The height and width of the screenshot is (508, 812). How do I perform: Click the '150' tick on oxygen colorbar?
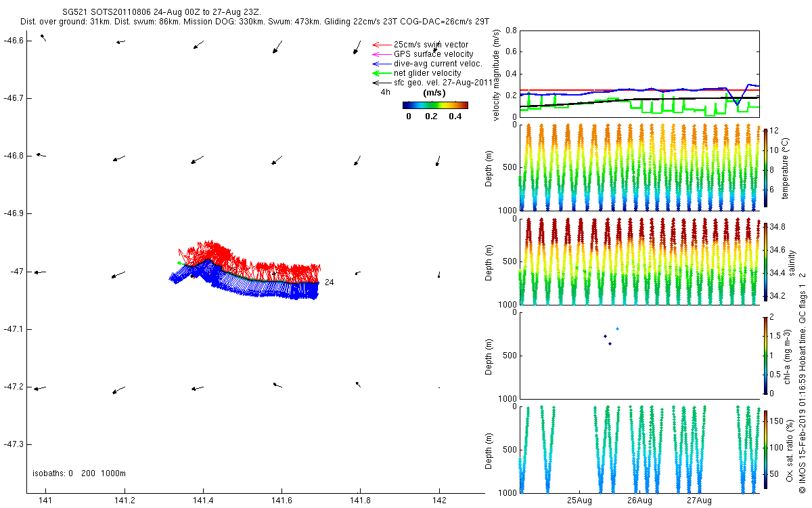[x=777, y=421]
